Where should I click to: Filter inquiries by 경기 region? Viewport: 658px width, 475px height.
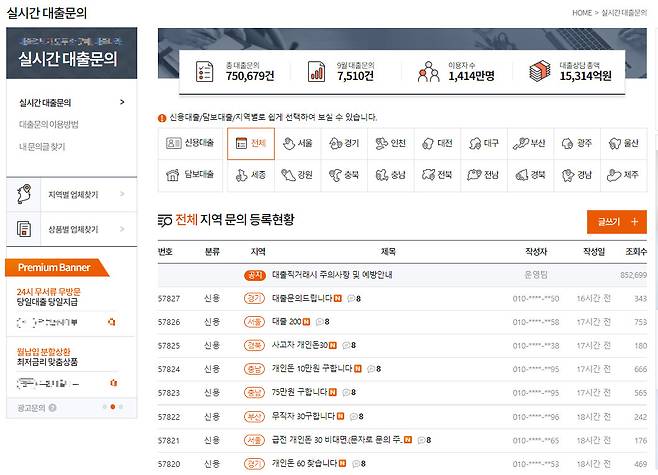point(344,144)
